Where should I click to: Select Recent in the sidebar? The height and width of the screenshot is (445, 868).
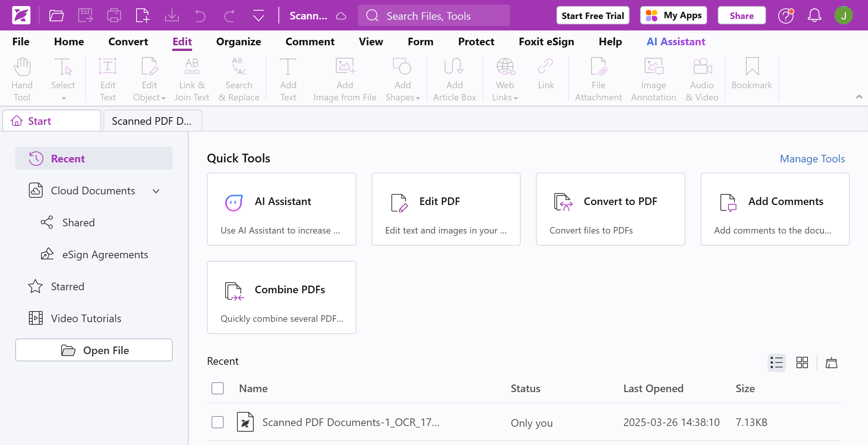tap(94, 158)
